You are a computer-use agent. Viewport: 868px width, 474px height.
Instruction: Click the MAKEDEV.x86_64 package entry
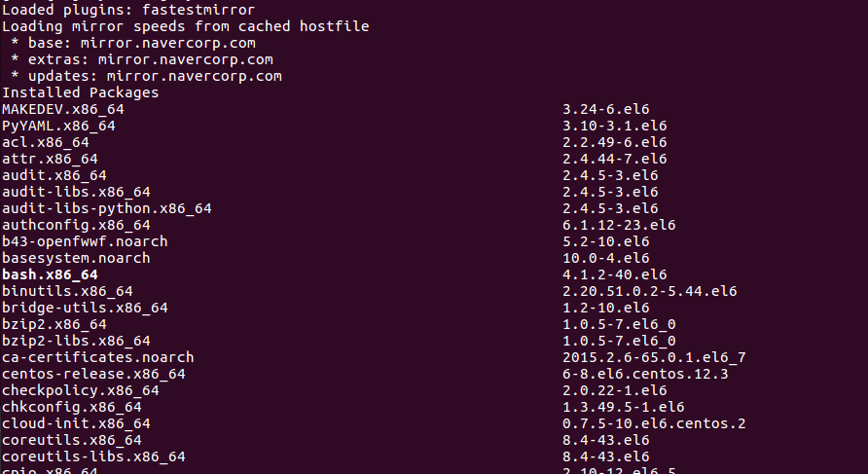(63, 109)
